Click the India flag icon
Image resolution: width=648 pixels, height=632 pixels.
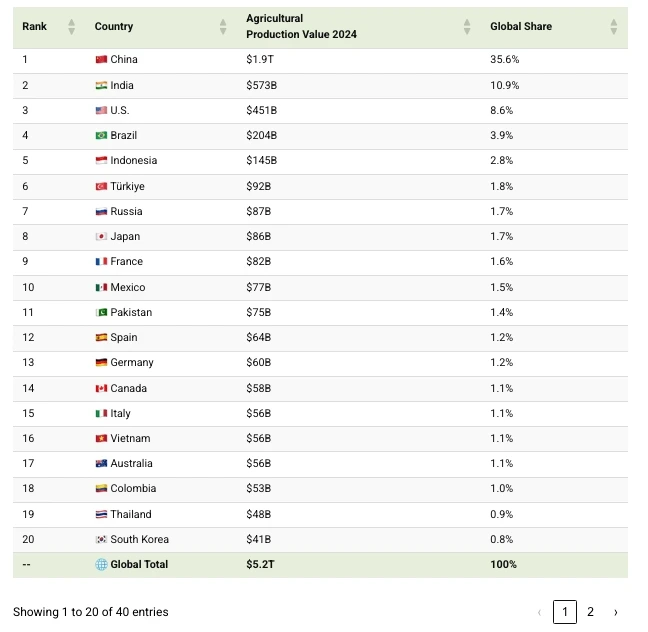(101, 86)
